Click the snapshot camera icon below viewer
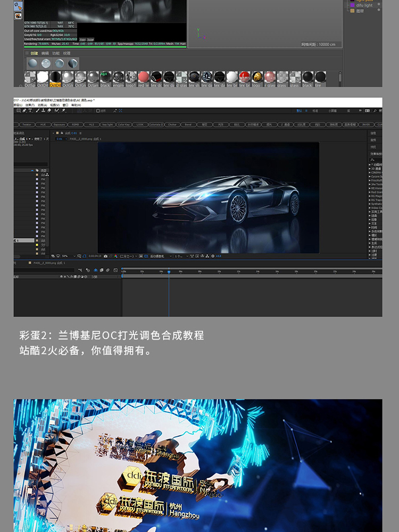The image size is (399, 532). pos(105,256)
